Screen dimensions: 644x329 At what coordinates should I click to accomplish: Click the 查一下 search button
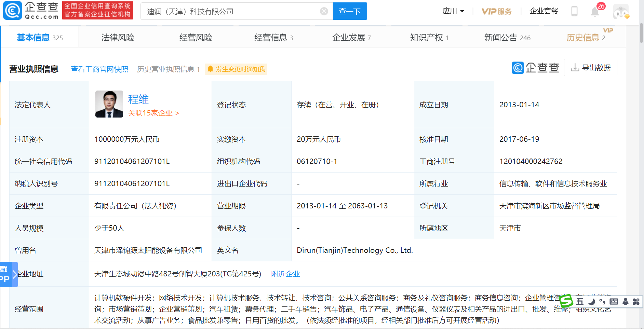[350, 11]
